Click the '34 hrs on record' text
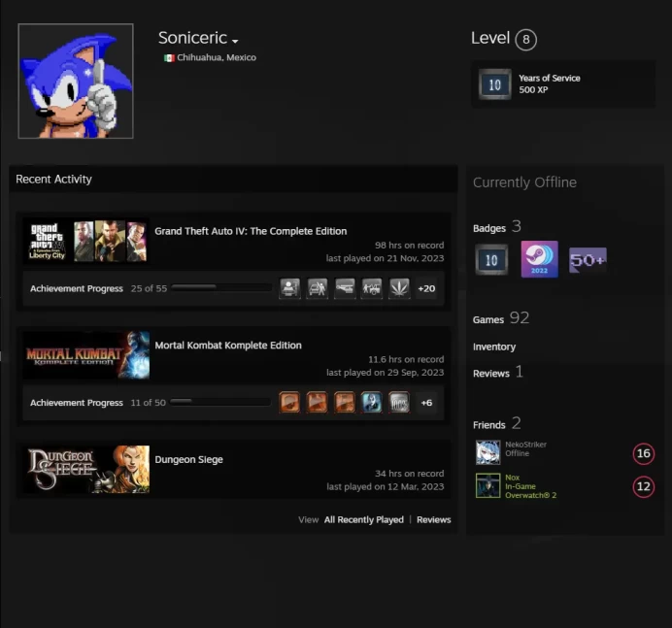The height and width of the screenshot is (628, 672). pos(409,474)
